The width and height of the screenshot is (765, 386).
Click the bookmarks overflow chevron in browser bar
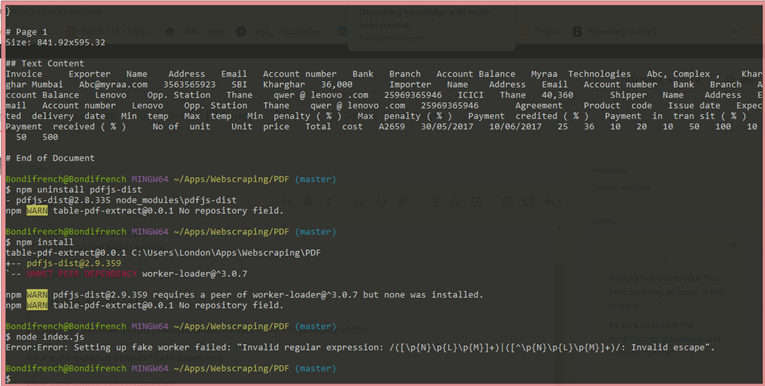(x=735, y=31)
